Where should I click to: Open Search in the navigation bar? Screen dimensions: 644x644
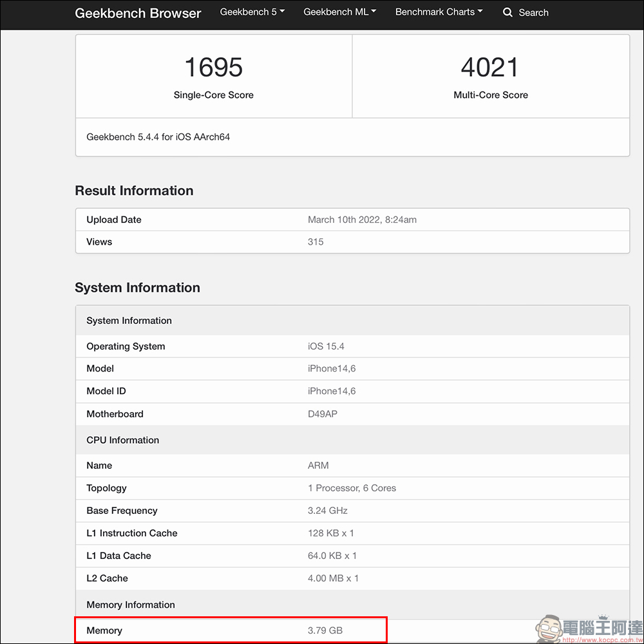(533, 13)
